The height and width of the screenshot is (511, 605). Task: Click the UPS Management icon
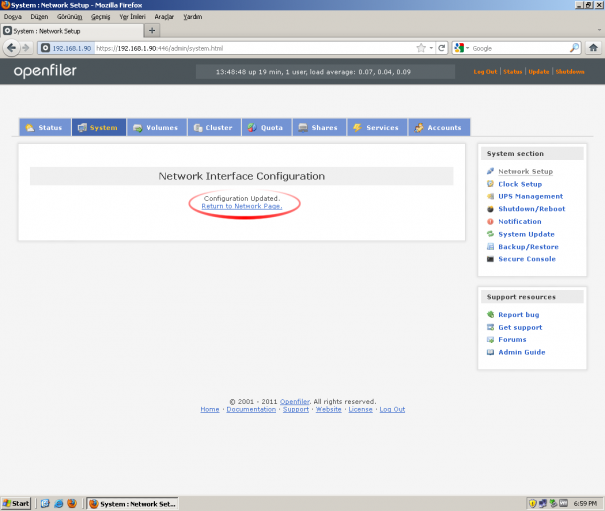point(490,196)
